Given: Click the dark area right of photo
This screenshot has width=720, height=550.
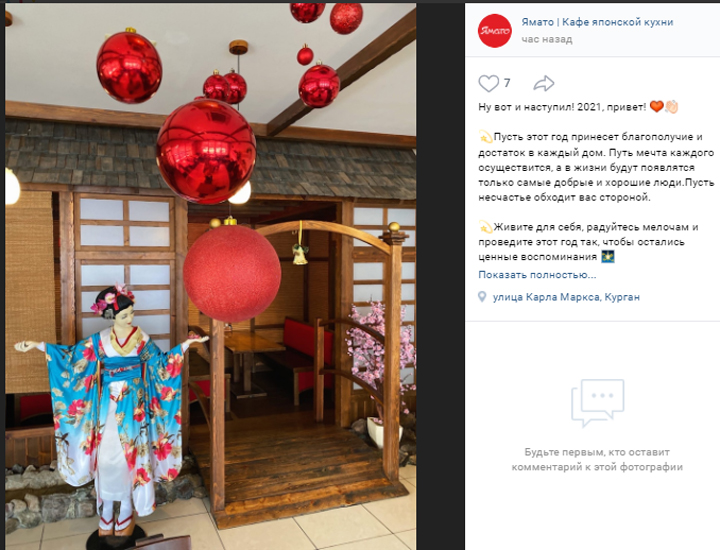Looking at the screenshot, I should pyautogui.click(x=440, y=275).
